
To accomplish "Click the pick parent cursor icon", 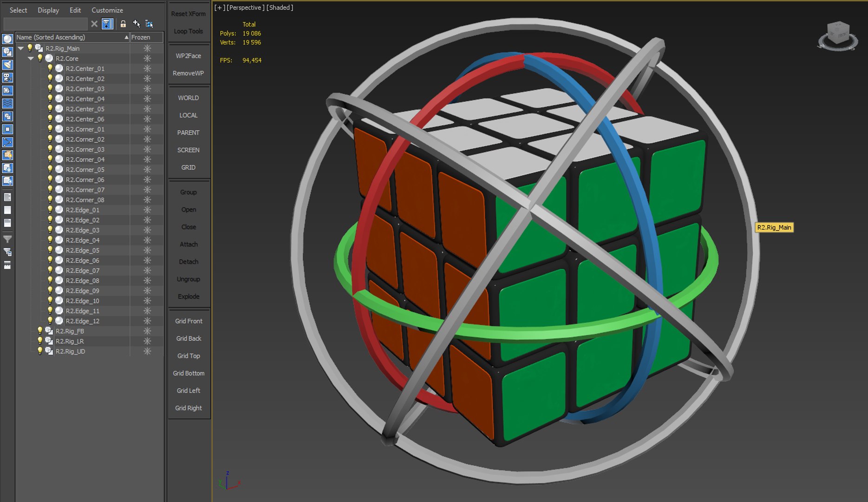I will coord(137,24).
